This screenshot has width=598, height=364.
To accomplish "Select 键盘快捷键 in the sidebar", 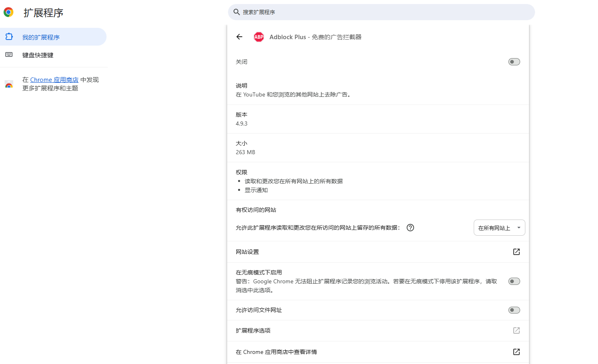I will 53,55.
